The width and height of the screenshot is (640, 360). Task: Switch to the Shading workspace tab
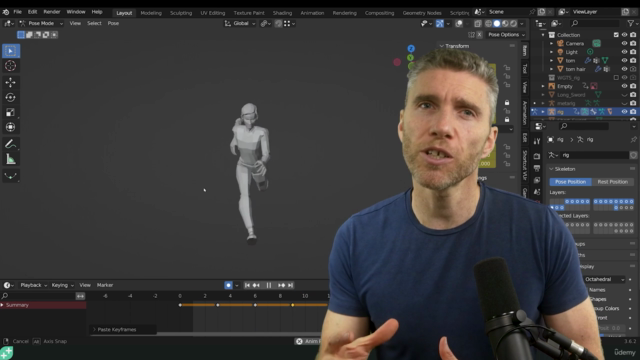(x=282, y=13)
